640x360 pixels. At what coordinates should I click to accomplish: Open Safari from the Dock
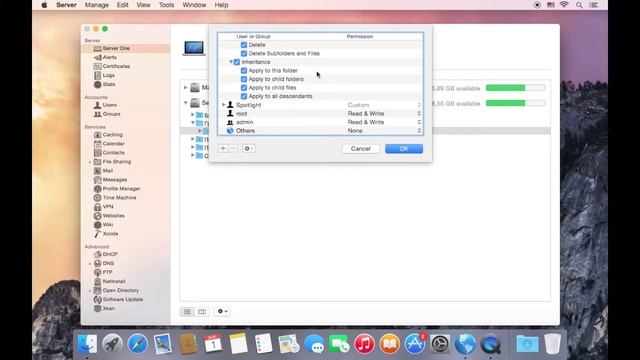[138, 344]
